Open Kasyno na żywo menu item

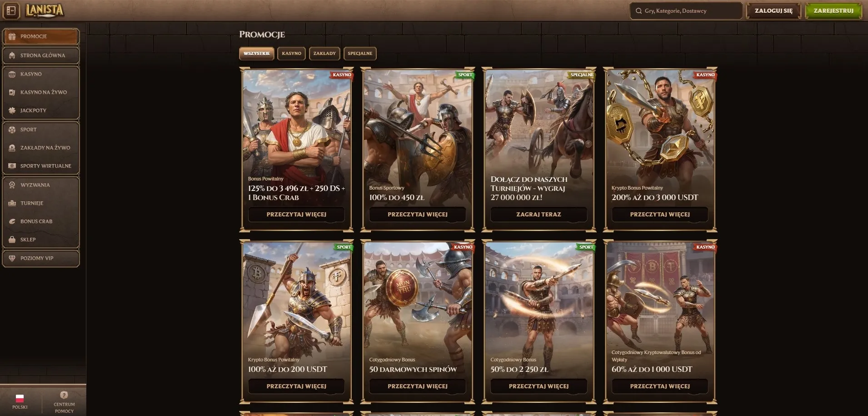click(44, 92)
